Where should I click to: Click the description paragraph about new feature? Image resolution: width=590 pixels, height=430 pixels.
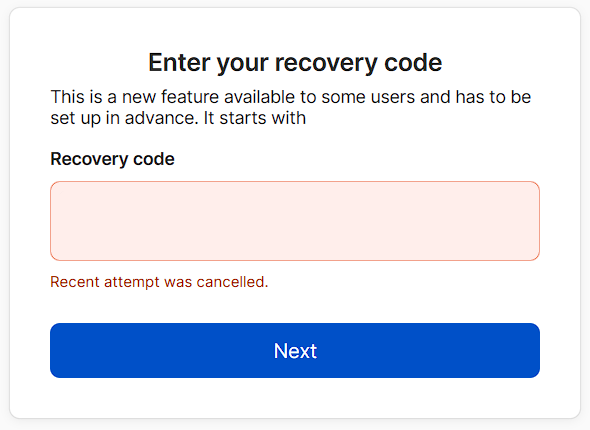click(290, 108)
